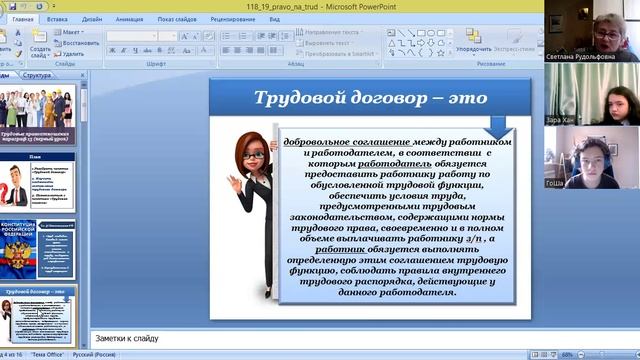Open the Анимация ribbon tab
Viewport: 640px width, 360px height.
pos(129,19)
